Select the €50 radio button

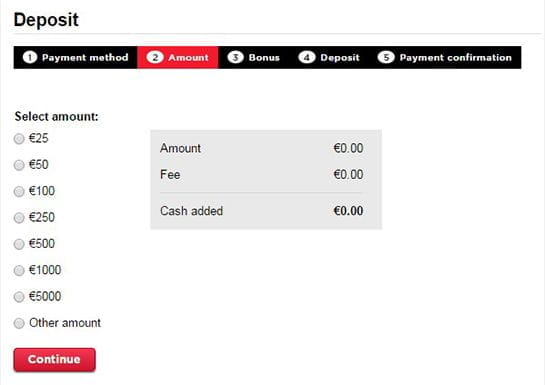coord(19,165)
